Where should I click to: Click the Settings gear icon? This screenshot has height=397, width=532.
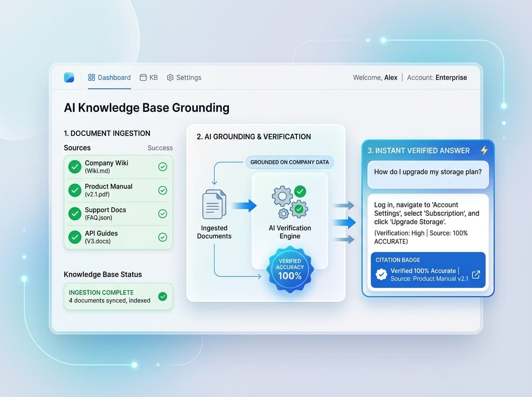click(170, 78)
